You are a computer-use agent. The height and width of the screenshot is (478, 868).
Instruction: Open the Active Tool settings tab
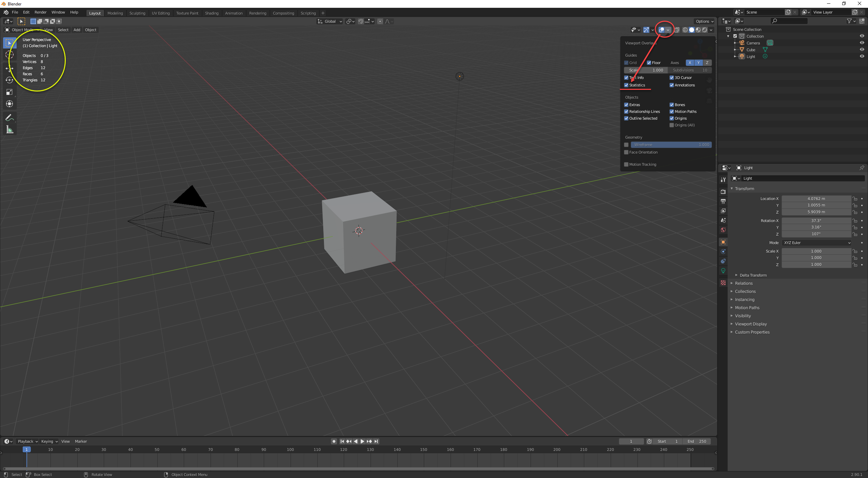[x=723, y=179]
